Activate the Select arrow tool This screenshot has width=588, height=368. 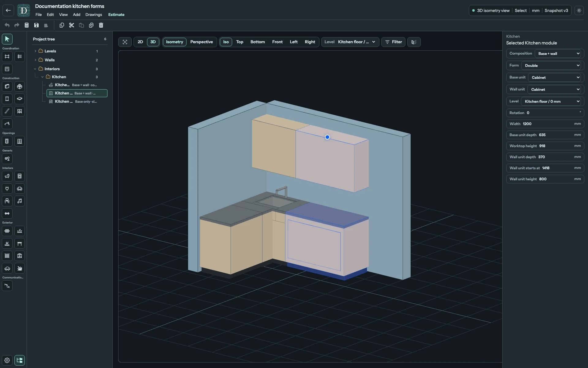tap(7, 39)
